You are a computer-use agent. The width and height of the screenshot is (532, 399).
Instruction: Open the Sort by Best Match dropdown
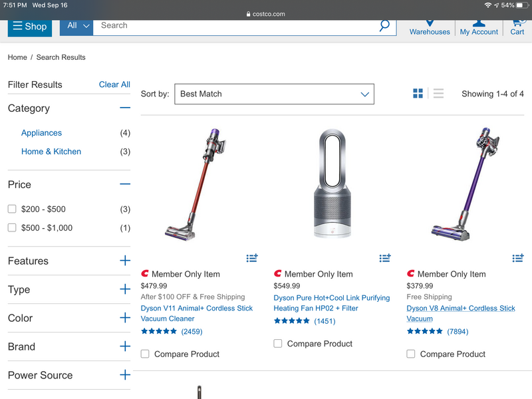[274, 94]
